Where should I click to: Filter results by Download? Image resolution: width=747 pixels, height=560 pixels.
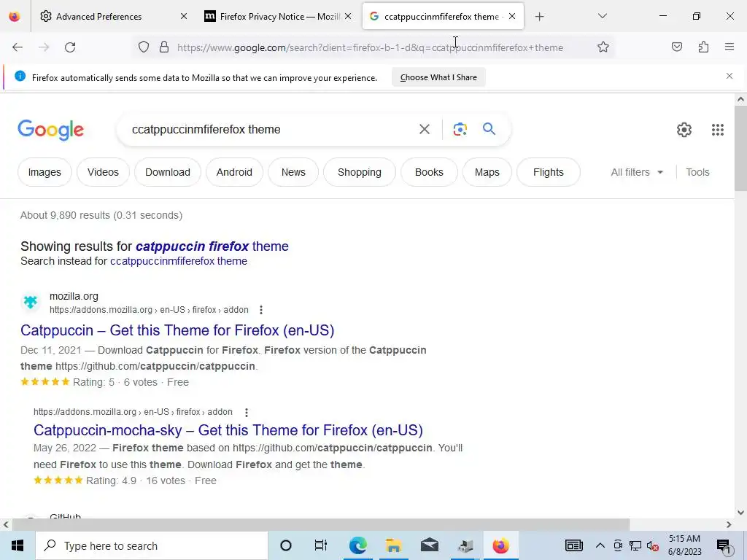pos(168,172)
